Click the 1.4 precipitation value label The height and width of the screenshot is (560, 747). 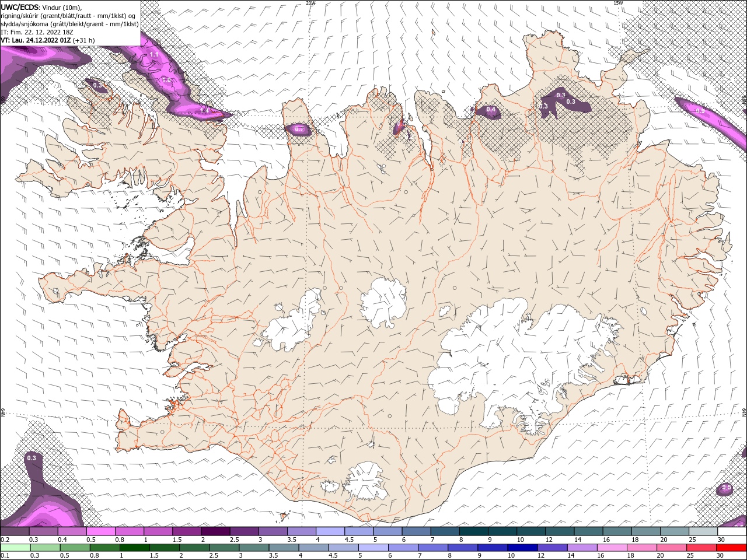[x=205, y=110]
